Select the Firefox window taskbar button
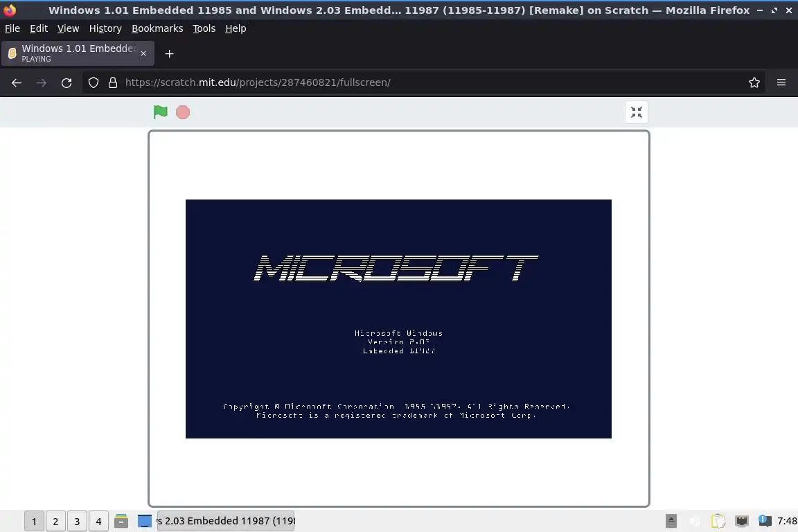 pos(225,521)
